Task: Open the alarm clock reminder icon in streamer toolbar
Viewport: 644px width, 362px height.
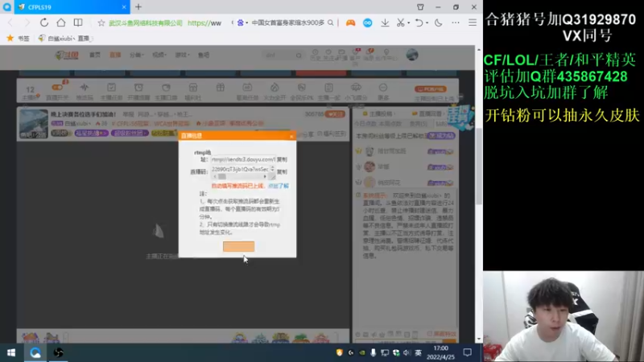Action: (138, 88)
